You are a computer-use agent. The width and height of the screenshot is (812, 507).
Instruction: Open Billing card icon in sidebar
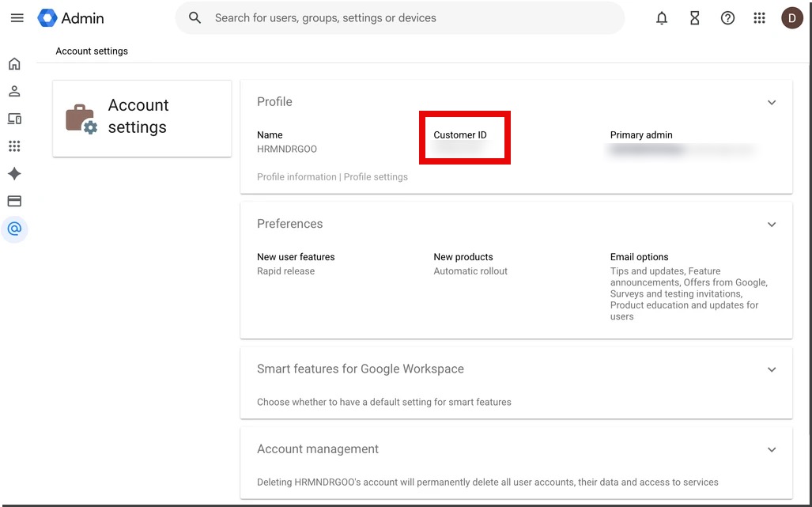[x=14, y=201]
